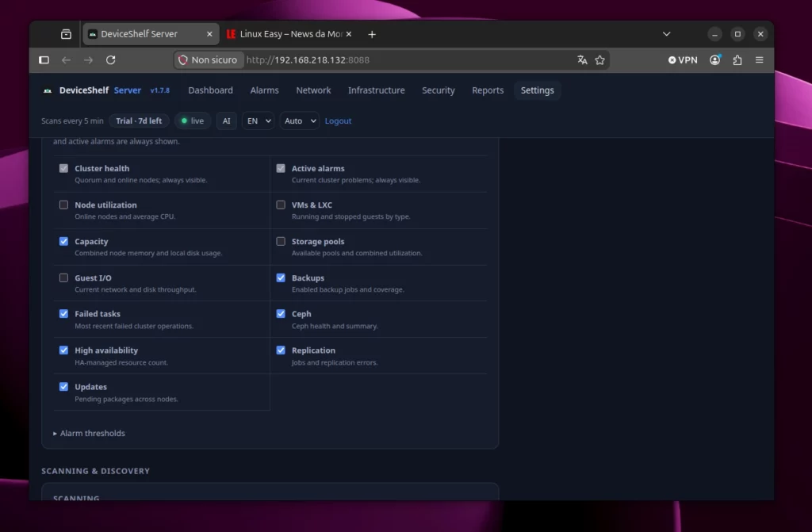Close the DeviceShelf Server tab
The height and width of the screenshot is (532, 812).
(x=209, y=34)
